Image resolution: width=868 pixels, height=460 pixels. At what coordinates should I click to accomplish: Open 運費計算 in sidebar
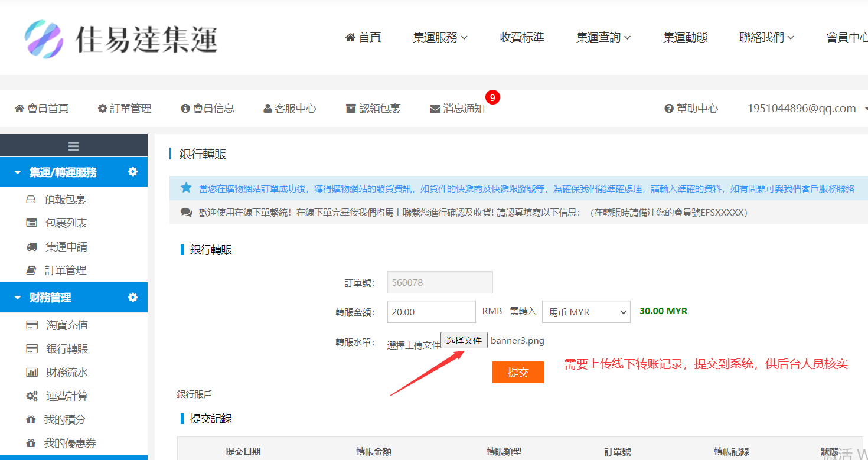point(67,396)
